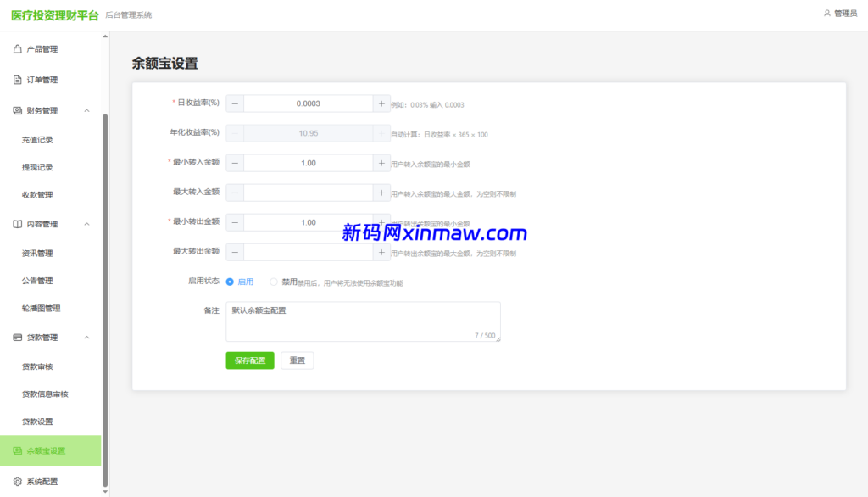This screenshot has width=868, height=497.
Task: Decrease 日收益率 with minus button
Action: [235, 103]
